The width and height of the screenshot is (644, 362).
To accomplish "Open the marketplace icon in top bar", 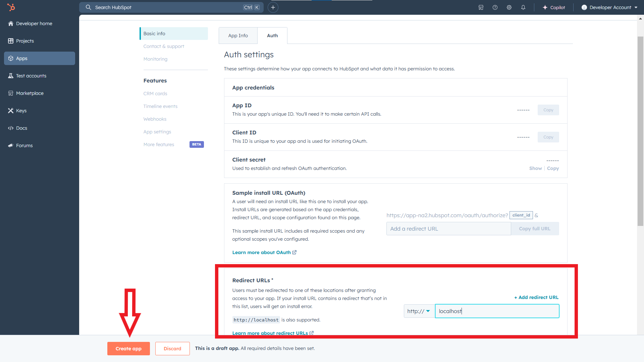I will pyautogui.click(x=481, y=7).
